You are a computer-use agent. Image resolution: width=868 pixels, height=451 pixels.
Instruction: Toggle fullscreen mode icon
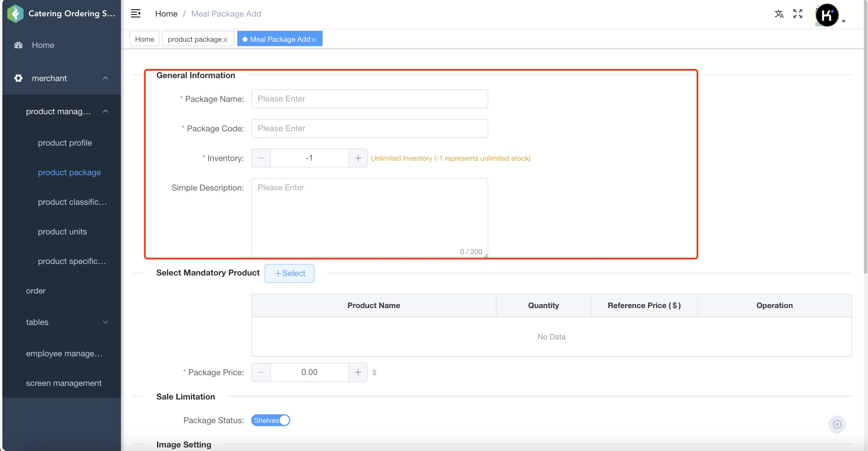[x=797, y=13]
